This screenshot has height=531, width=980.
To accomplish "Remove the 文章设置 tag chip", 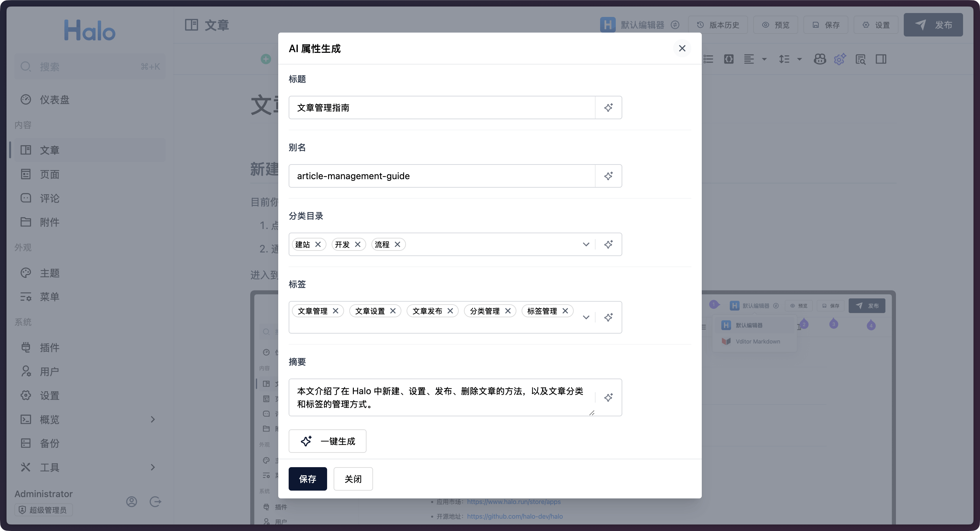I will [393, 311].
